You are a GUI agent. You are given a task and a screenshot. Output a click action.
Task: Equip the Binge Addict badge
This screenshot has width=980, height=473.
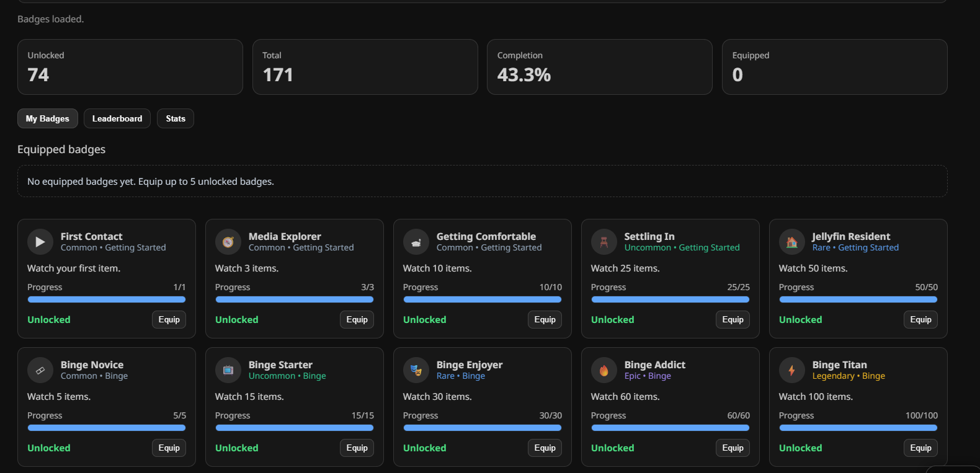733,448
